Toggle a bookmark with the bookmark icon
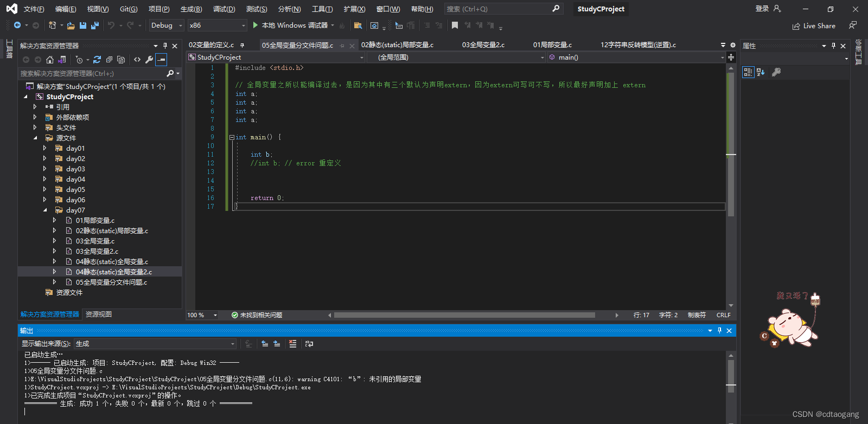Screen dimensions: 868x424 click(x=455, y=25)
